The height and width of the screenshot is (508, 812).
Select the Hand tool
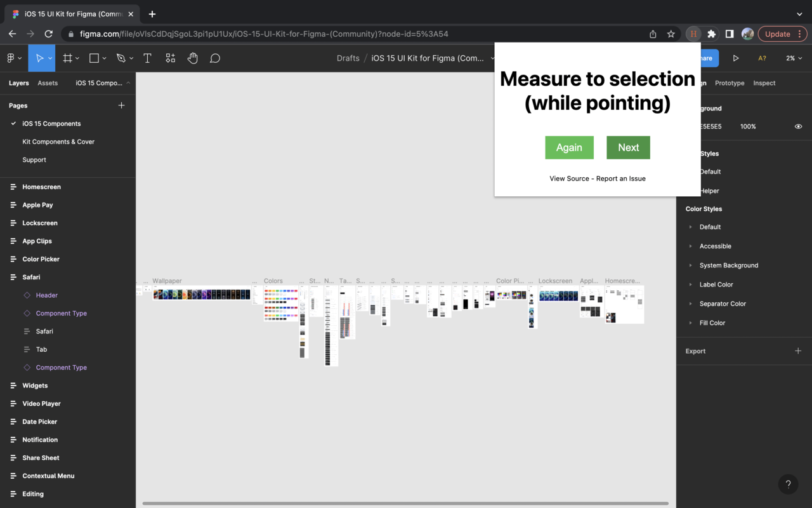pos(193,58)
